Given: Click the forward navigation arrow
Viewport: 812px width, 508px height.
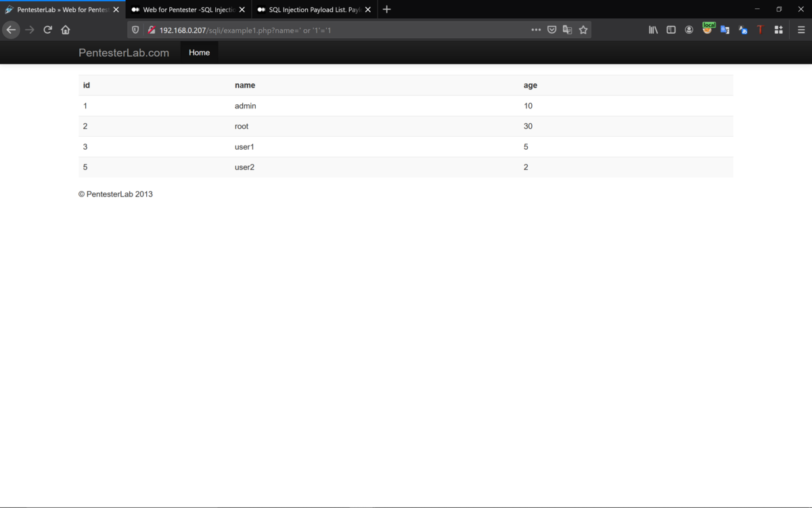Looking at the screenshot, I should [29, 30].
